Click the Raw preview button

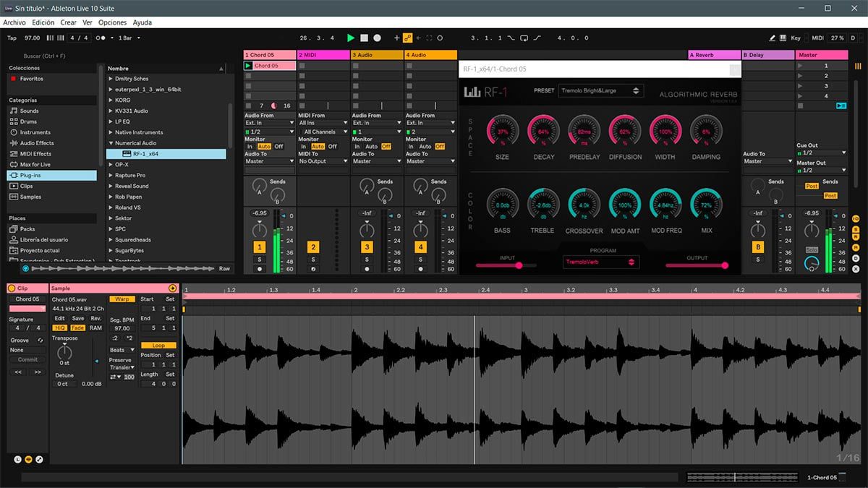pyautogui.click(x=224, y=268)
